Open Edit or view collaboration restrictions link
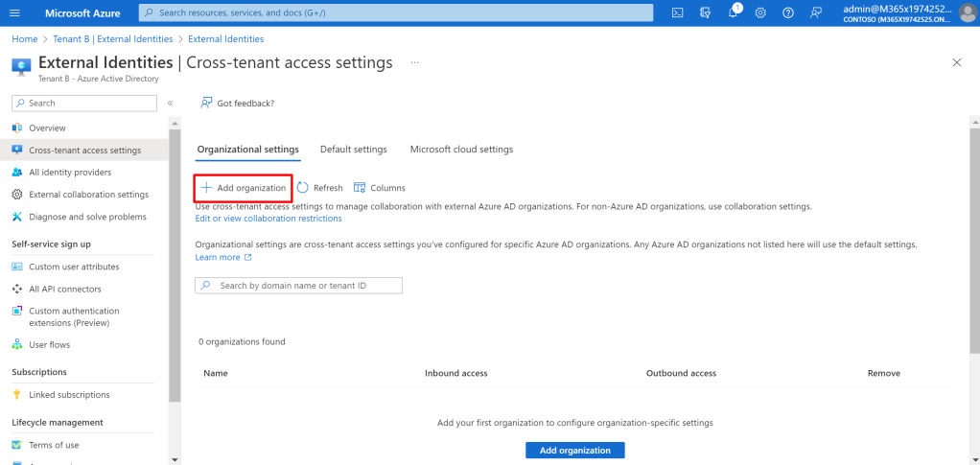The width and height of the screenshot is (980, 465). [x=268, y=219]
